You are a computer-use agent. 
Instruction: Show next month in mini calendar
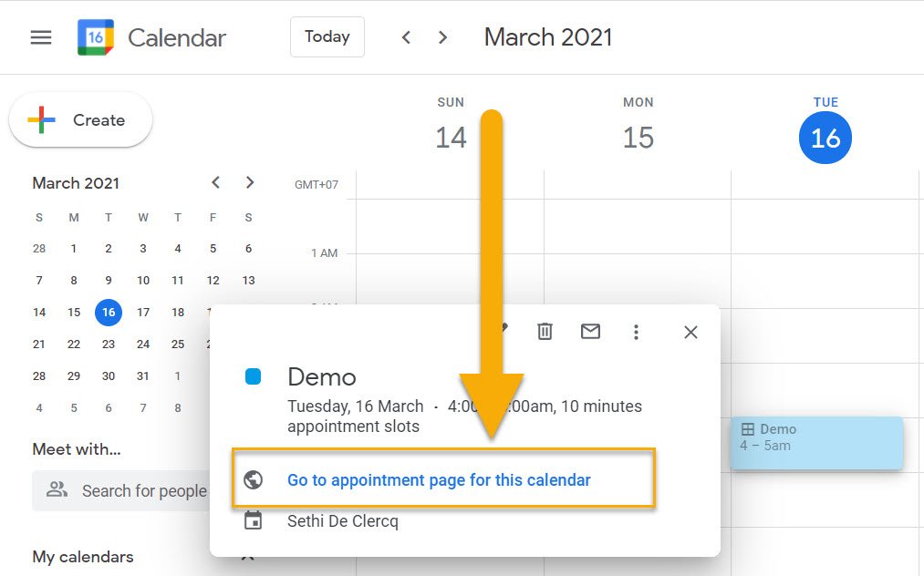point(250,182)
